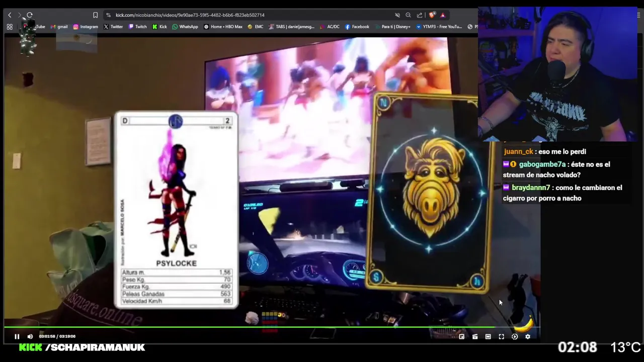Share this page via the share icon
This screenshot has width=644, height=362.
[x=420, y=15]
